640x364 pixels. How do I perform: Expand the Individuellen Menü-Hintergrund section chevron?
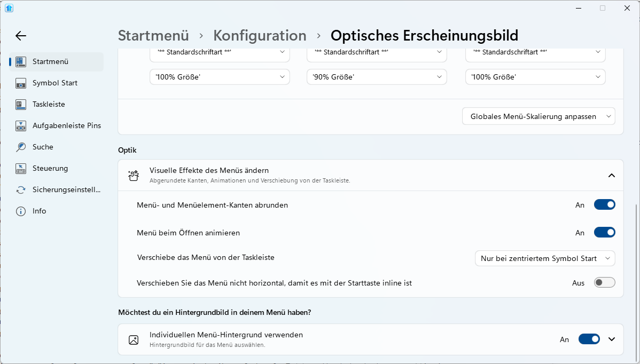pos(612,339)
